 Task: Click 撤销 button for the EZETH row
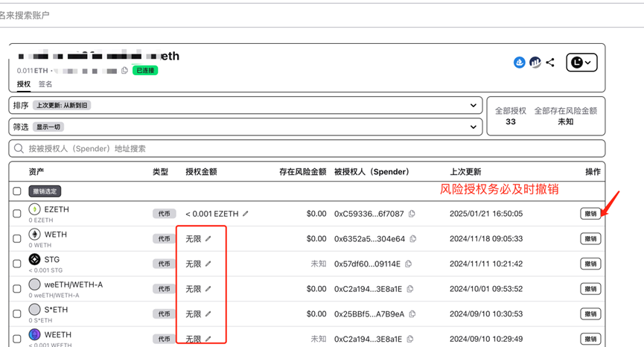[590, 214]
